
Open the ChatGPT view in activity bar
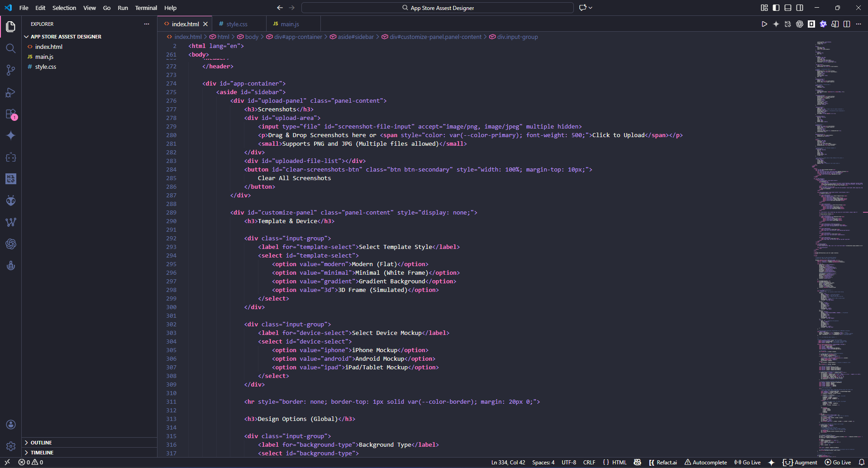[11, 244]
